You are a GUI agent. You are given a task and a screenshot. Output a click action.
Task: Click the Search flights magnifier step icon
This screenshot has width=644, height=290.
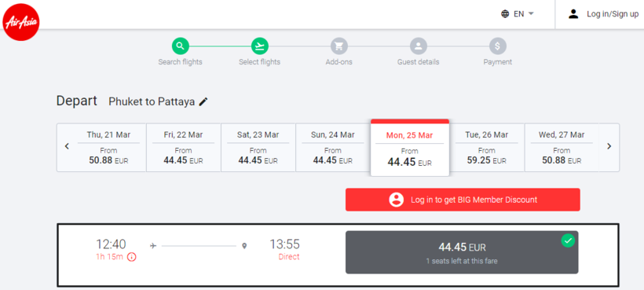[x=181, y=46]
